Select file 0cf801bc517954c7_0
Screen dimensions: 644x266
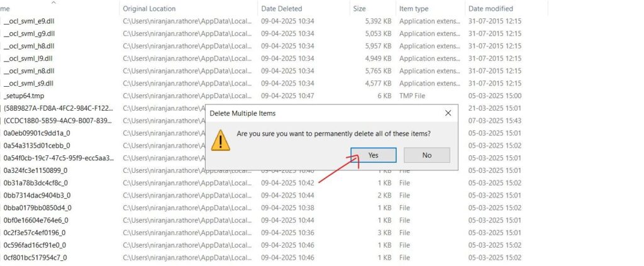click(35, 257)
